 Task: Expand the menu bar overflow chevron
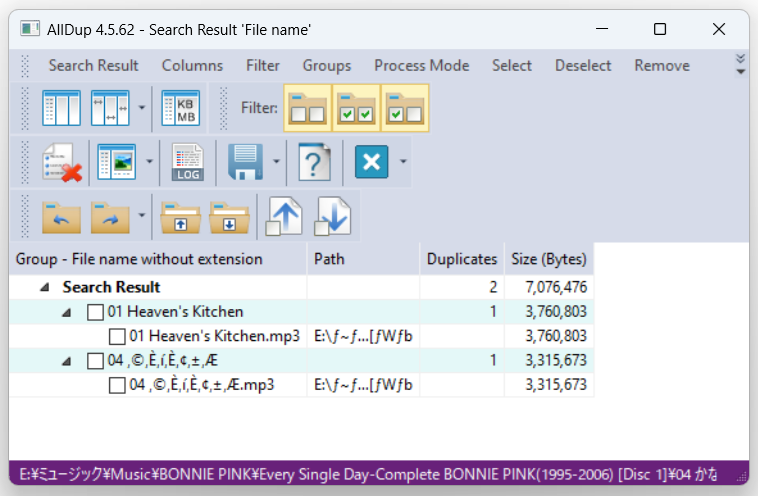740,65
